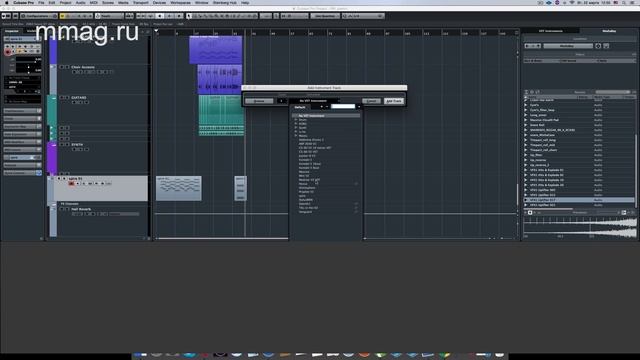The image size is (640, 360).
Task: Open the Wi-Fi menu in the macOS menu bar
Action: pos(571,2)
